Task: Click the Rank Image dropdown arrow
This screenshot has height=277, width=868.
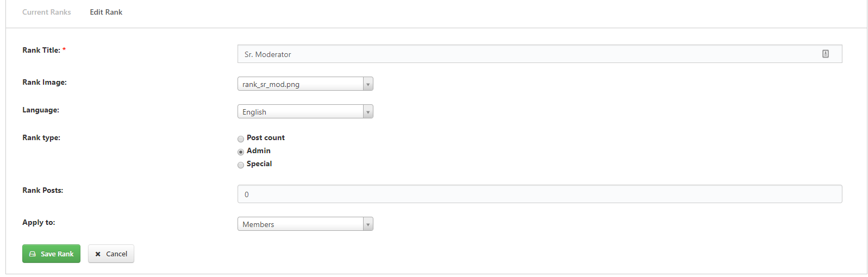Action: 368,84
